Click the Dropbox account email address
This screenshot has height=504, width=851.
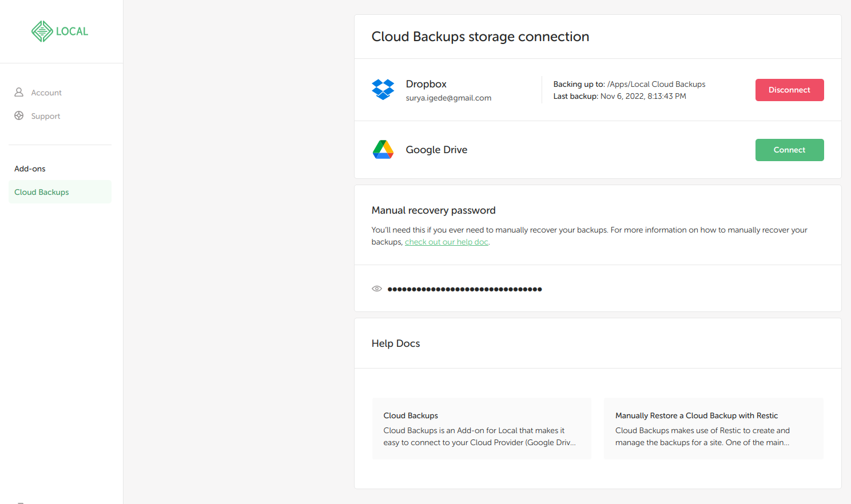[x=448, y=98]
